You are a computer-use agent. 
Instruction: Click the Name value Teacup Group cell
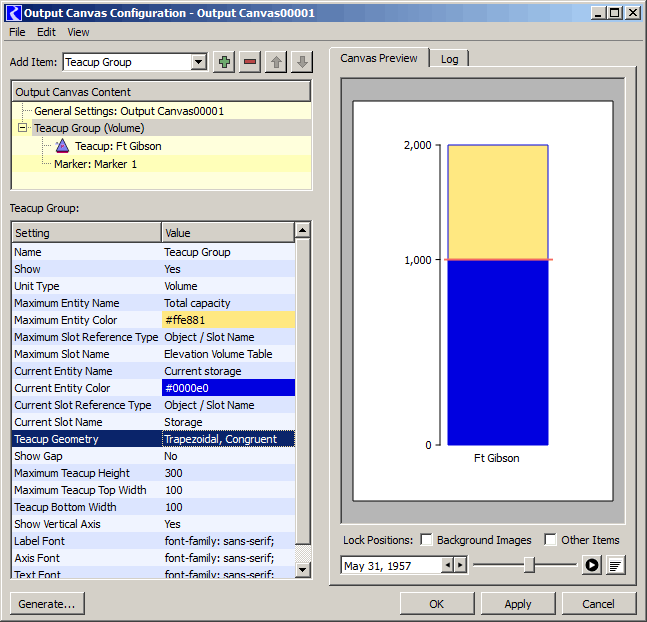coord(228,252)
